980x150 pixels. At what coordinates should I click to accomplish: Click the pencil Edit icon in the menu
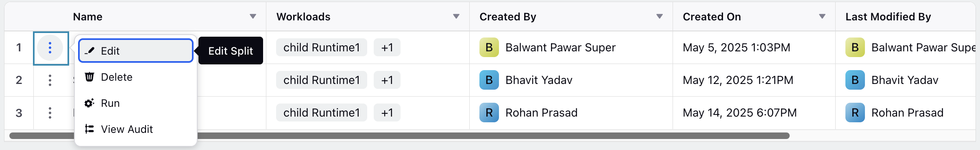pyautogui.click(x=89, y=51)
